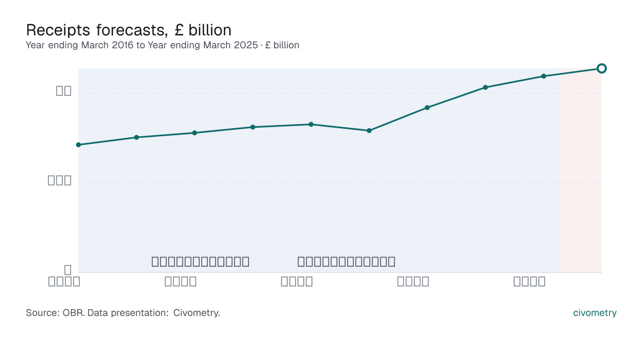
Task: Click the hollow circle marker ending the line
Action: [x=602, y=68]
